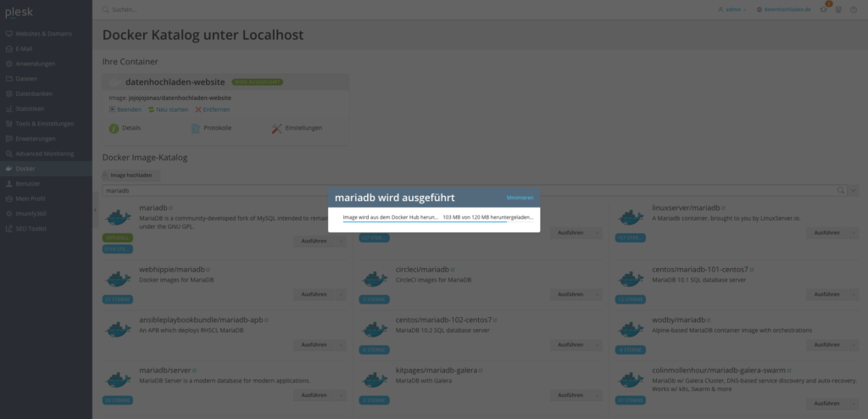This screenshot has height=419, width=868.
Task: Open external link icon beside wodby/mariadb
Action: (x=709, y=321)
